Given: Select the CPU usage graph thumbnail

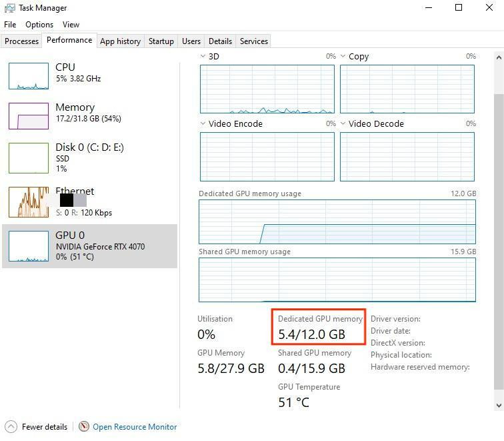Looking at the screenshot, I should click(x=29, y=76).
